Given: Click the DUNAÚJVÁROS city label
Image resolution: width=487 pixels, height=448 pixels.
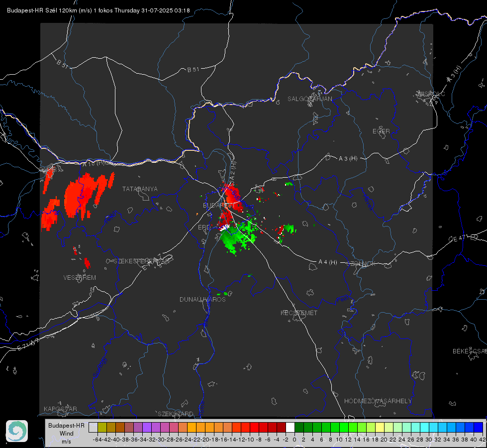Looking at the screenshot, I should 202,299.
